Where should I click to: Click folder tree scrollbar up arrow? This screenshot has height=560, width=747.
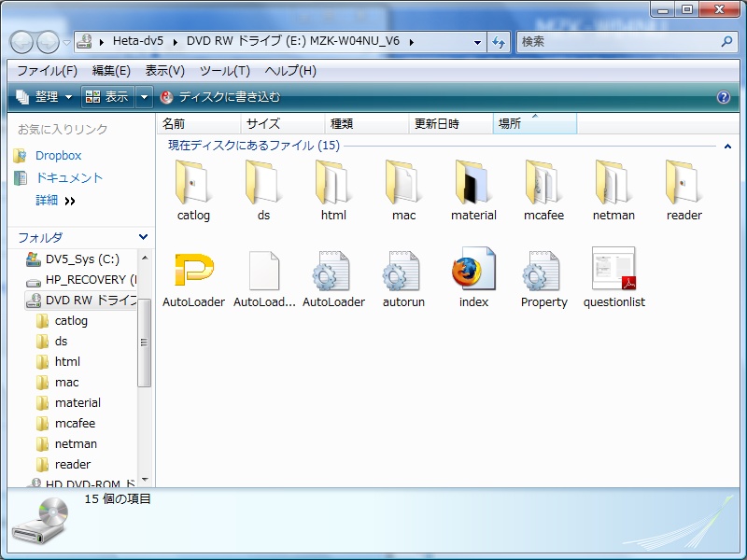point(145,259)
